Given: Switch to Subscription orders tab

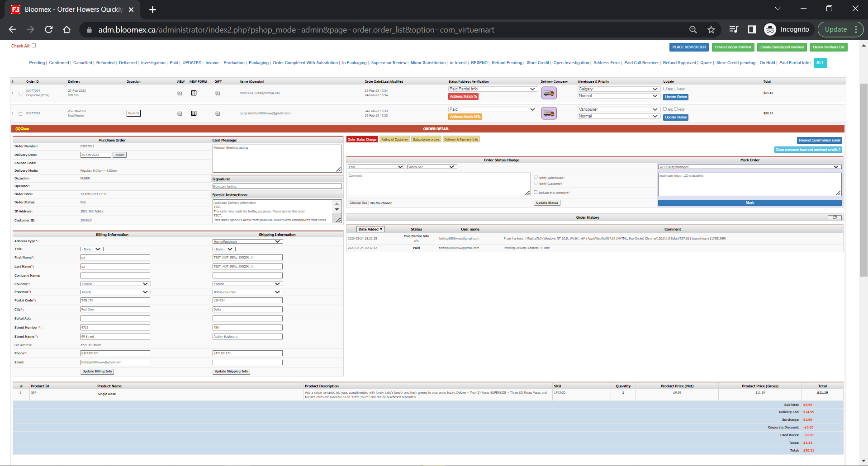Looking at the screenshot, I should 426,139.
